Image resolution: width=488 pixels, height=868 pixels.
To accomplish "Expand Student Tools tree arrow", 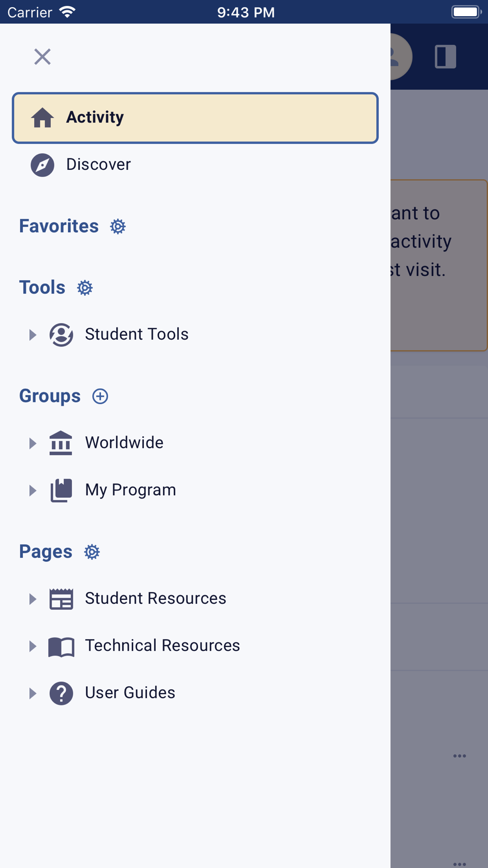I will coord(33,335).
